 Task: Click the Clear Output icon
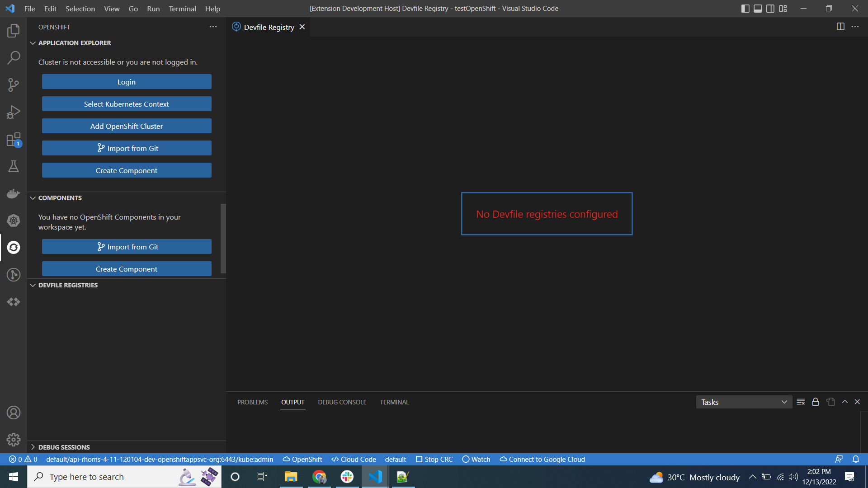(x=801, y=402)
